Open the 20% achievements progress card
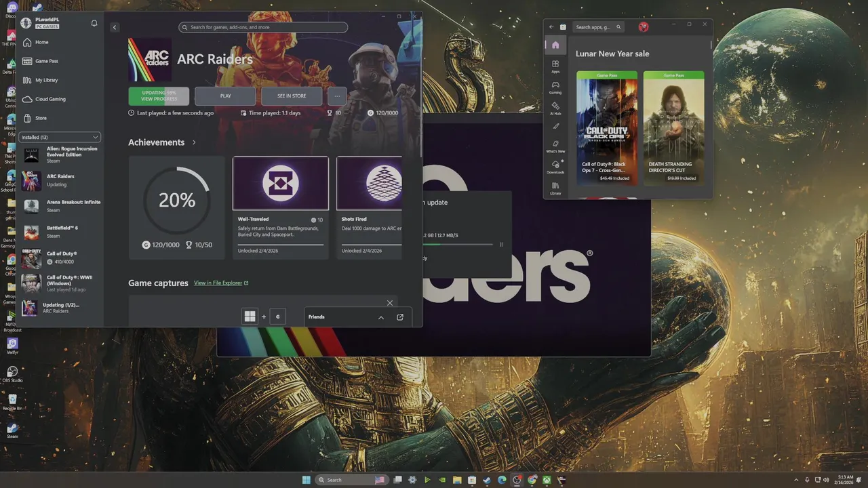The height and width of the screenshot is (488, 868). pyautogui.click(x=176, y=207)
